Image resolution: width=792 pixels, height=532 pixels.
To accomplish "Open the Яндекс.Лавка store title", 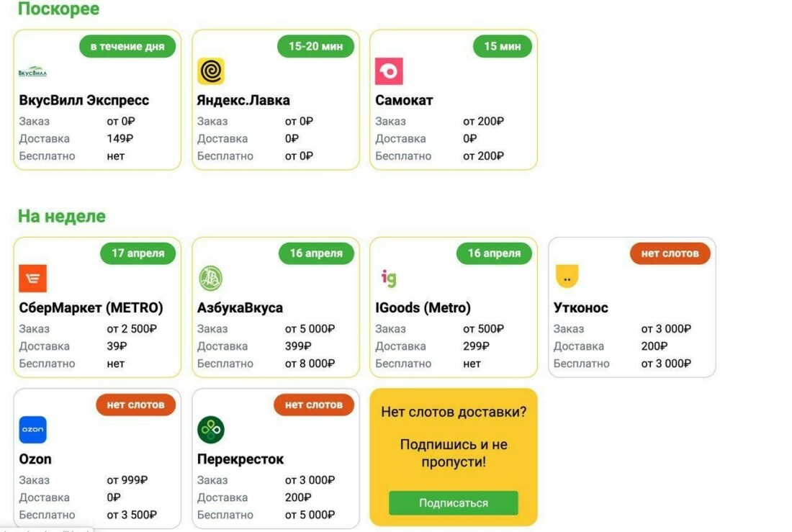I will [243, 100].
